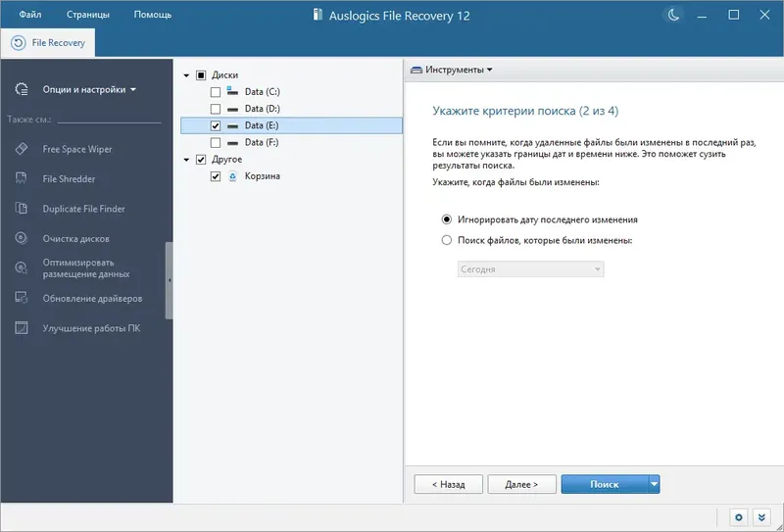This screenshot has height=532, width=784.
Task: Click the Duplicate File Finder icon
Action: tap(21, 209)
